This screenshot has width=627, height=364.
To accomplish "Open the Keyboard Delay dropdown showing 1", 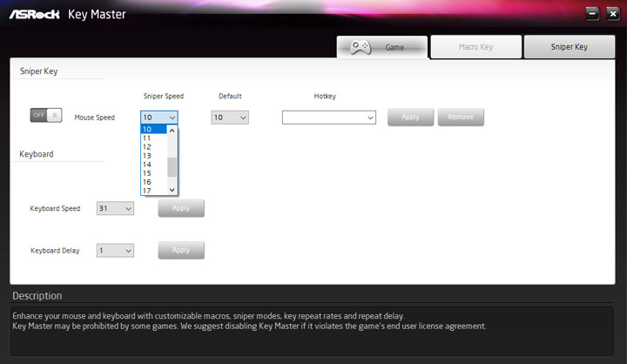I will [115, 251].
